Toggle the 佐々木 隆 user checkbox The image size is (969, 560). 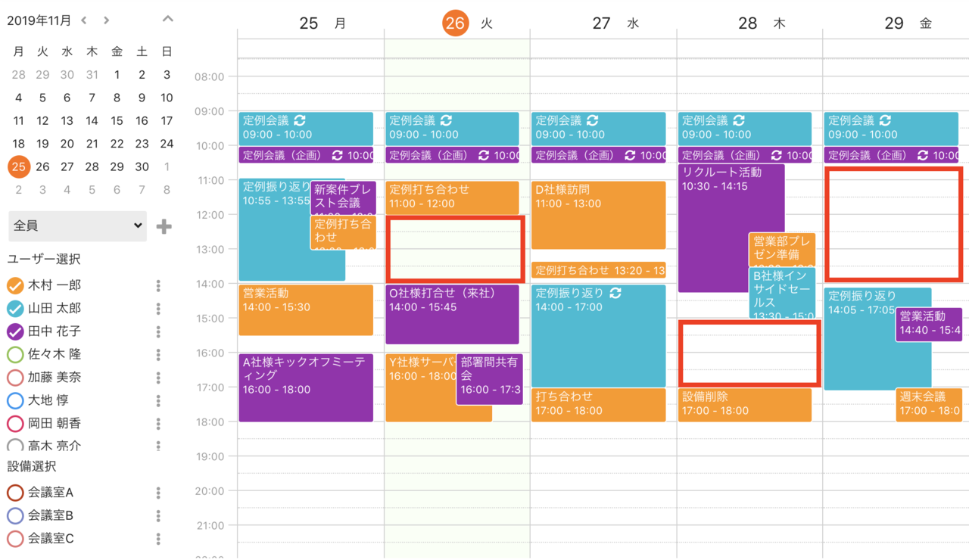[x=15, y=354]
